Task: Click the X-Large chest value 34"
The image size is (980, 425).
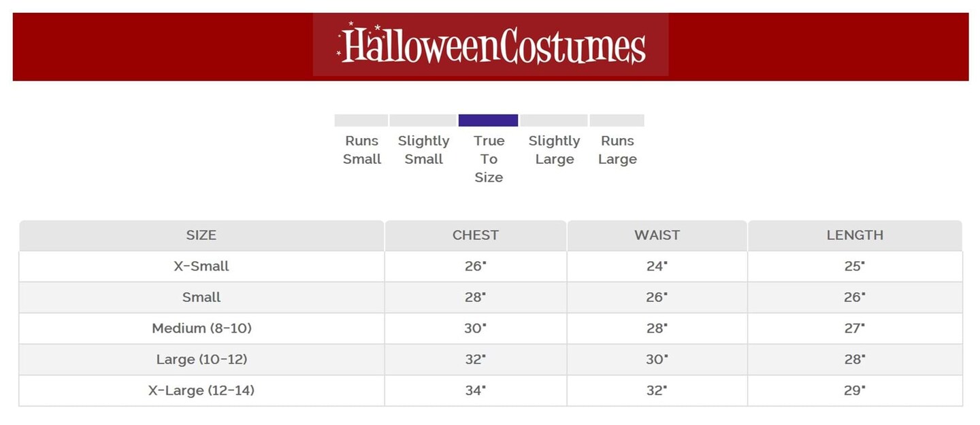Action: click(476, 390)
